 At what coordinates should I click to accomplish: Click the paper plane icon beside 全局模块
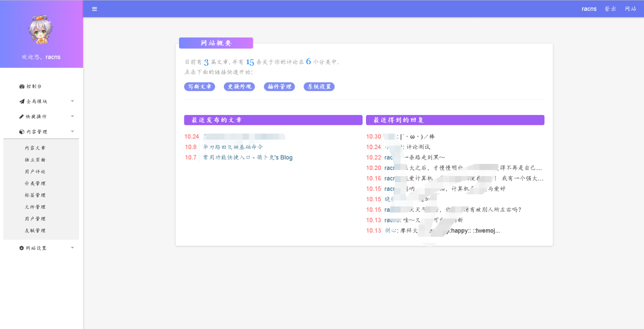22,102
